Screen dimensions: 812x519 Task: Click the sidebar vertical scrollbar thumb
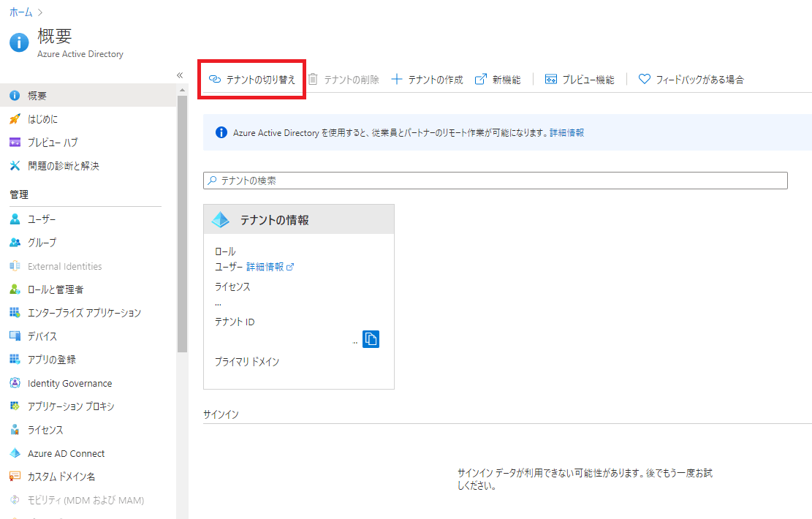(x=182, y=224)
